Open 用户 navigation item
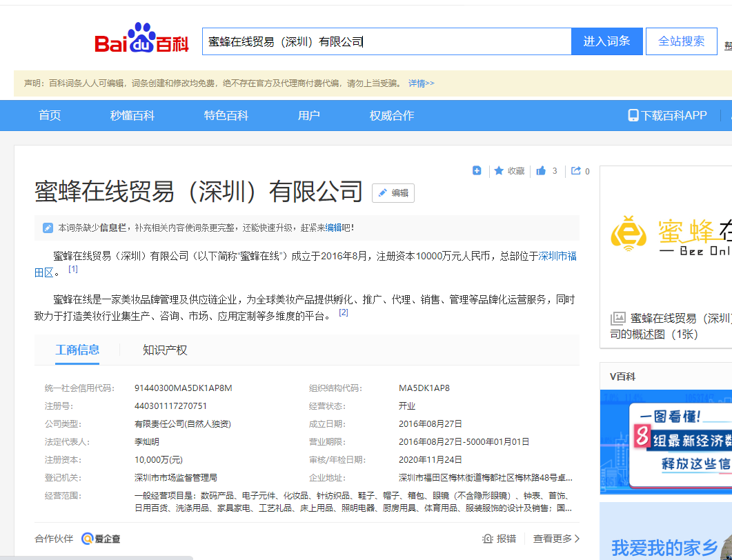 coord(309,115)
